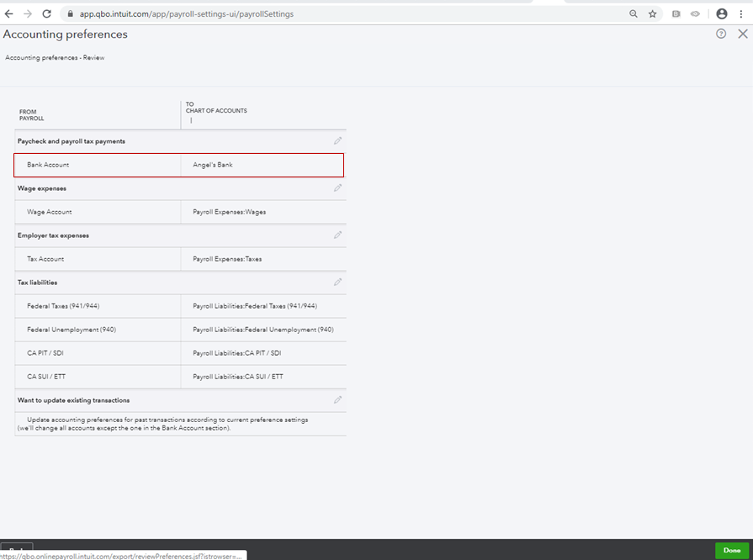Close the Accounting preferences page
753x560 pixels.
[742, 34]
